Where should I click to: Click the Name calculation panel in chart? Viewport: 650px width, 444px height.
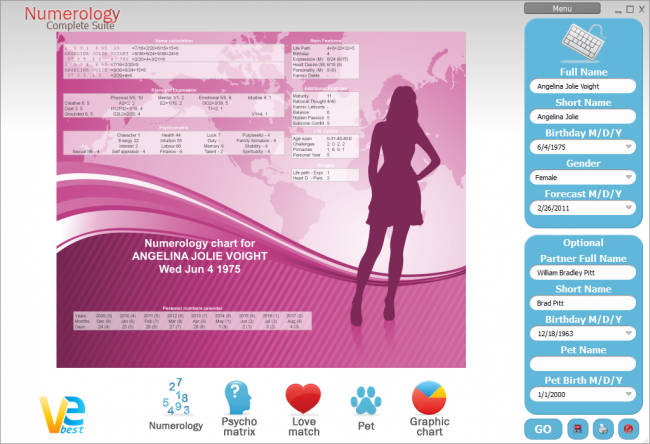coord(174,62)
